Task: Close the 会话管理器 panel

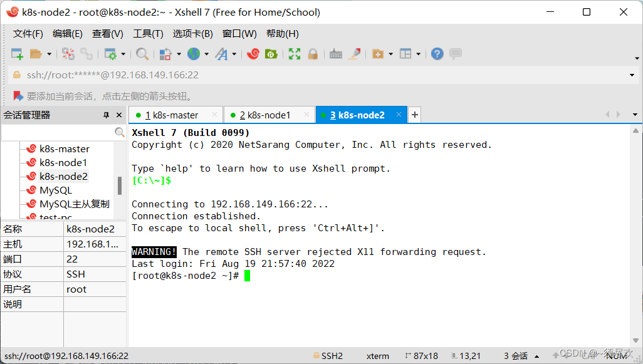Action: point(119,115)
